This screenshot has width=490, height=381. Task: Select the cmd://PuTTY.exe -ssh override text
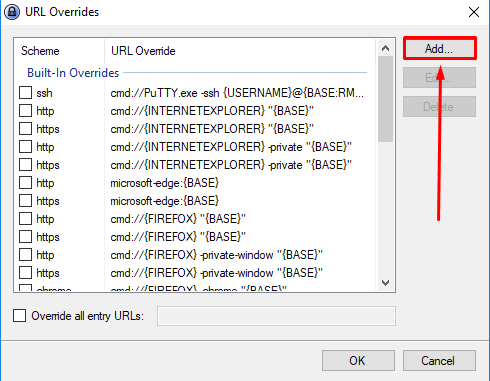point(237,93)
